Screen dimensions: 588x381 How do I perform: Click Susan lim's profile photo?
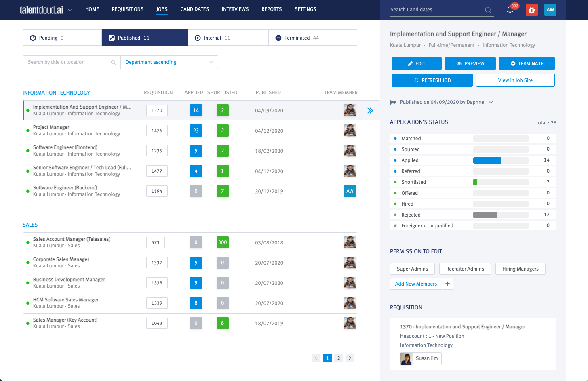pyautogui.click(x=406, y=359)
